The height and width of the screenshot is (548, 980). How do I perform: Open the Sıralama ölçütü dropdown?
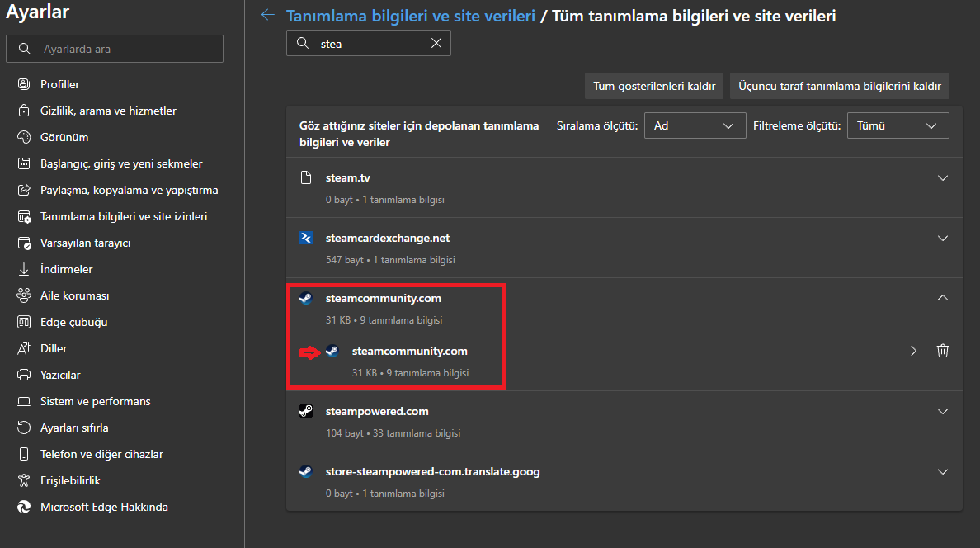pos(695,125)
